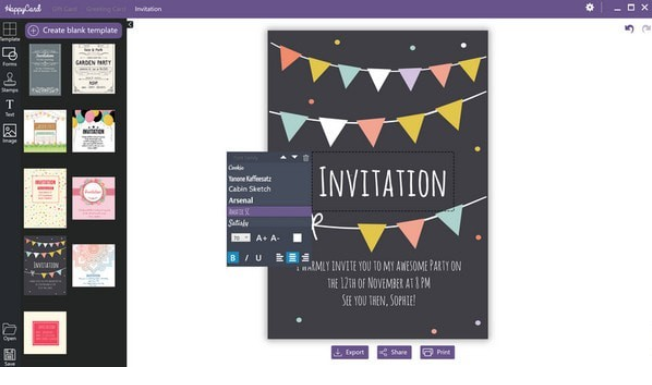
Task: Open the Image tool in sidebar
Action: tap(10, 133)
